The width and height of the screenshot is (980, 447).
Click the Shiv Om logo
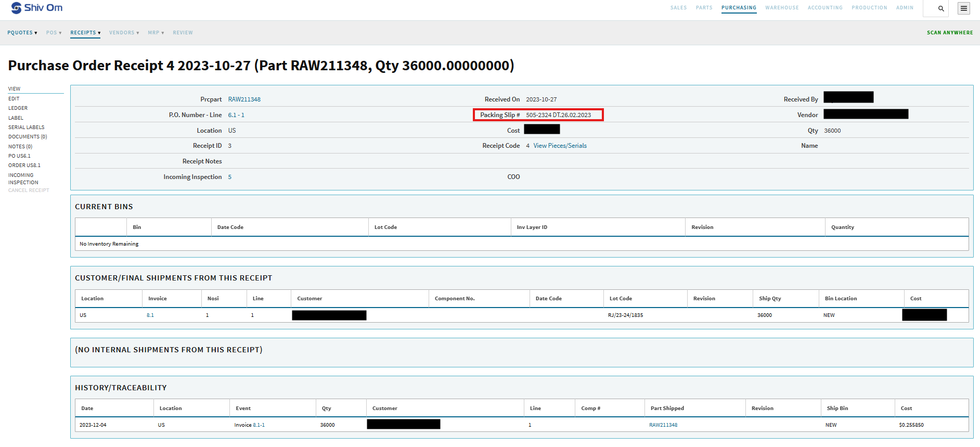pyautogui.click(x=36, y=8)
